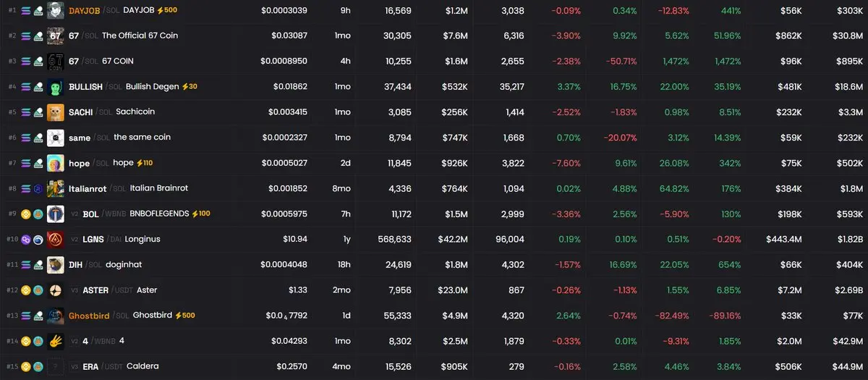Click the rank #14 token hand icon

[55, 341]
